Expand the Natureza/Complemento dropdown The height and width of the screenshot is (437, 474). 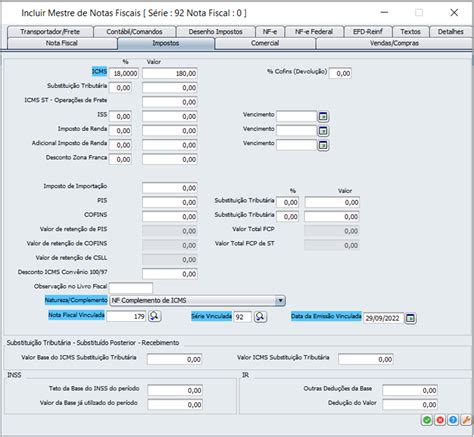(280, 301)
